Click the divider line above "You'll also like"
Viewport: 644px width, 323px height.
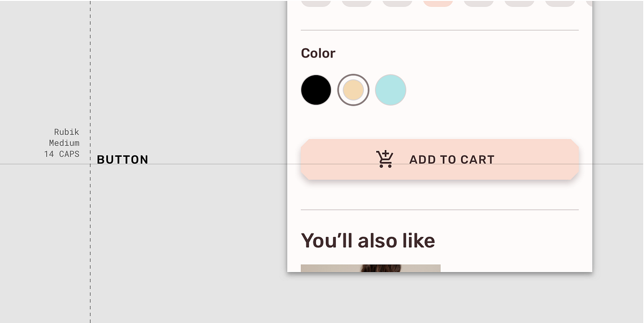[440, 209]
